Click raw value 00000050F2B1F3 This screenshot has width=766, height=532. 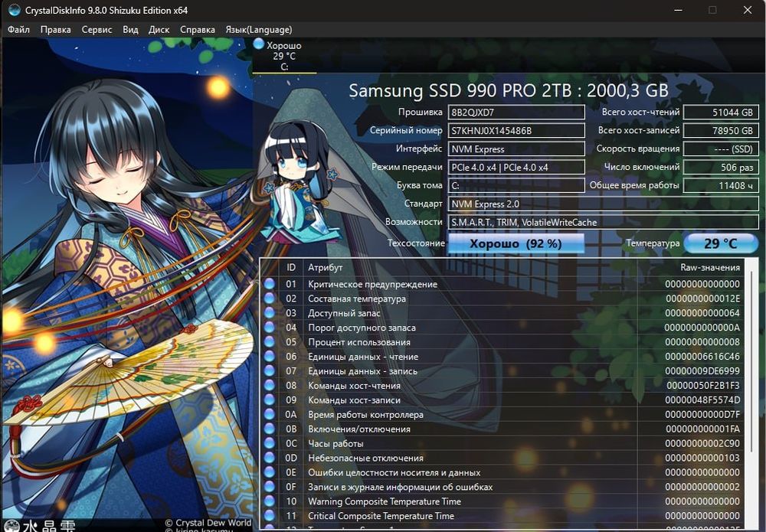[x=703, y=386]
